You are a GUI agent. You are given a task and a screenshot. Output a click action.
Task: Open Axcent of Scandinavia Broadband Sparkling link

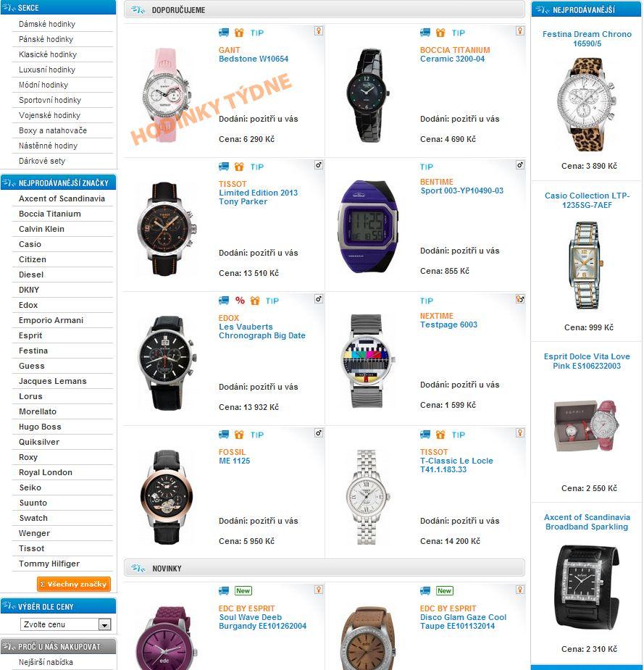587,522
